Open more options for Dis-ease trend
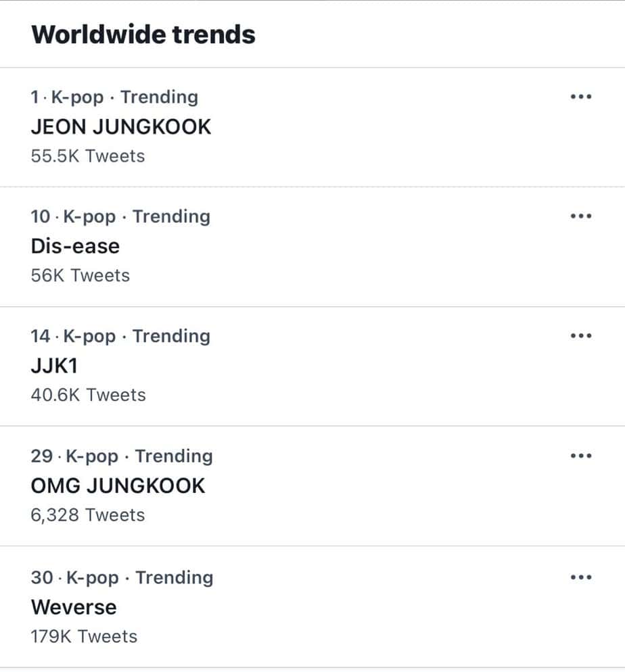This screenshot has width=625, height=672. (x=580, y=216)
